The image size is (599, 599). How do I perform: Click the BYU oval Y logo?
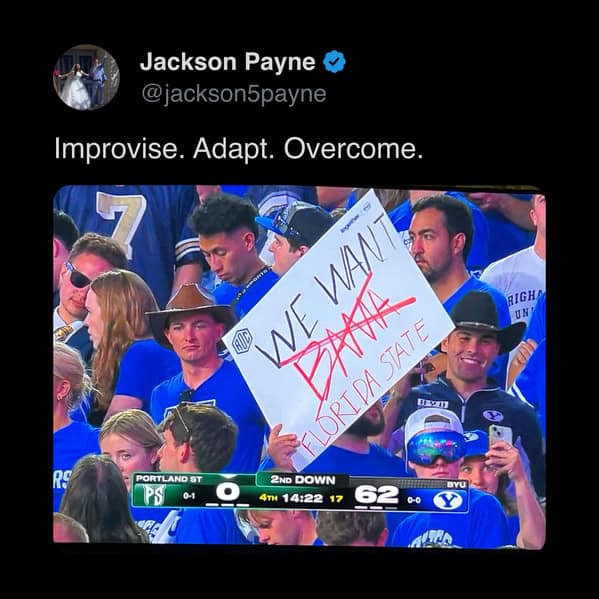point(448,500)
